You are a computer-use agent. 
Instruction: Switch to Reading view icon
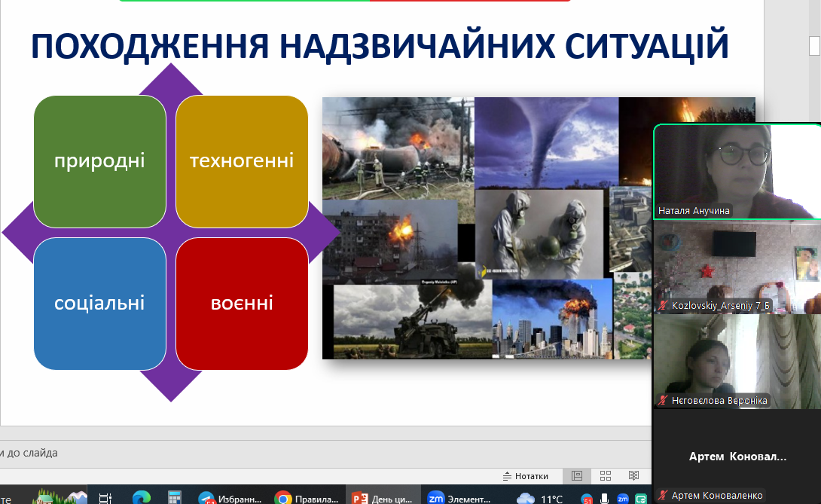[x=633, y=475]
